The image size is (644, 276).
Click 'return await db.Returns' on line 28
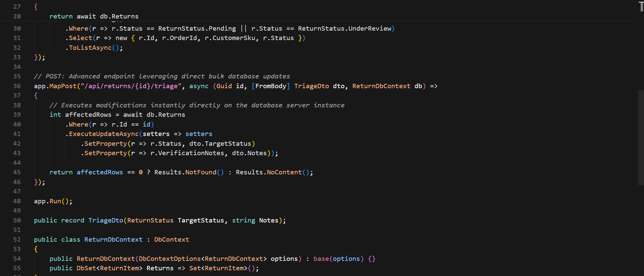coord(94,16)
